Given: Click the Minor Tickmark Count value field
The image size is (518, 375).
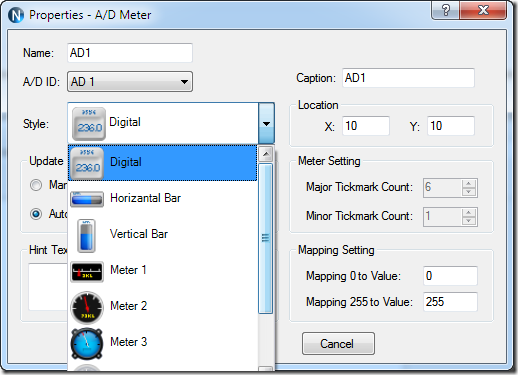Looking at the screenshot, I should [x=443, y=217].
